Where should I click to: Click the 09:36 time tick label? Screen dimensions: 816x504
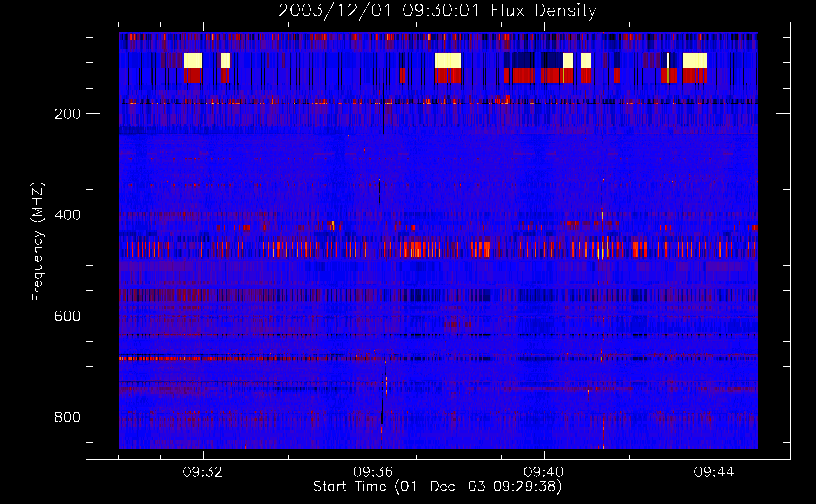[x=373, y=472]
